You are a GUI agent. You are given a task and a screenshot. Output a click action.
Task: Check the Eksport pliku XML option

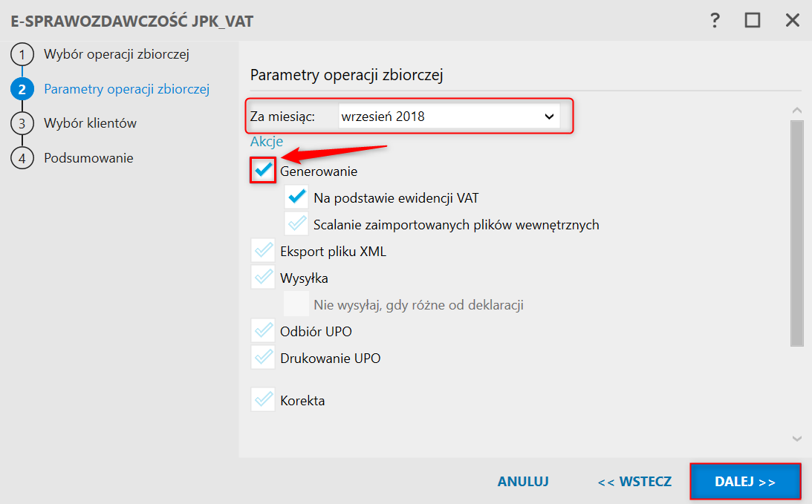(x=264, y=251)
